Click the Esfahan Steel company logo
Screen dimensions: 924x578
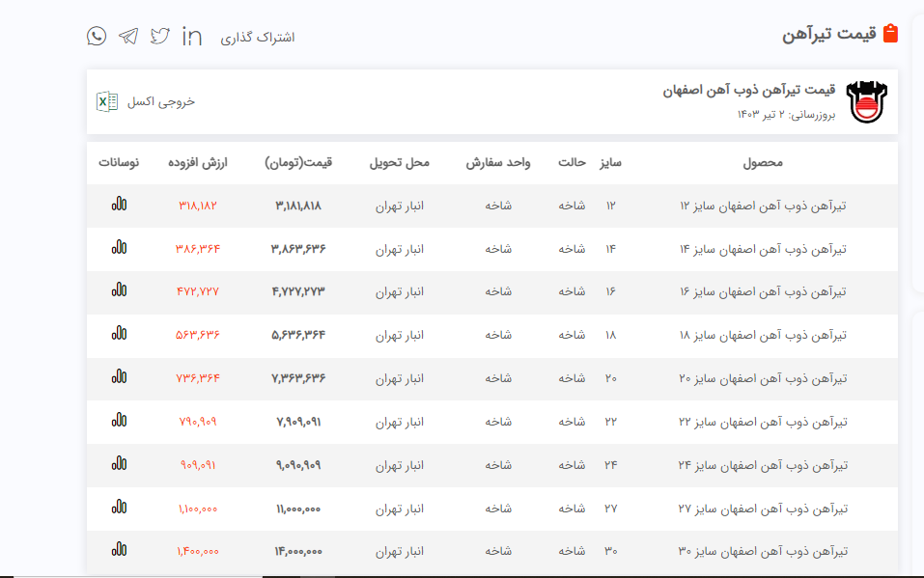tap(865, 101)
